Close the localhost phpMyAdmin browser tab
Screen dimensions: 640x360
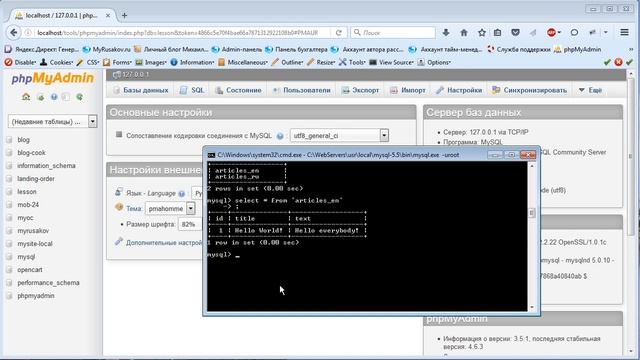point(108,16)
